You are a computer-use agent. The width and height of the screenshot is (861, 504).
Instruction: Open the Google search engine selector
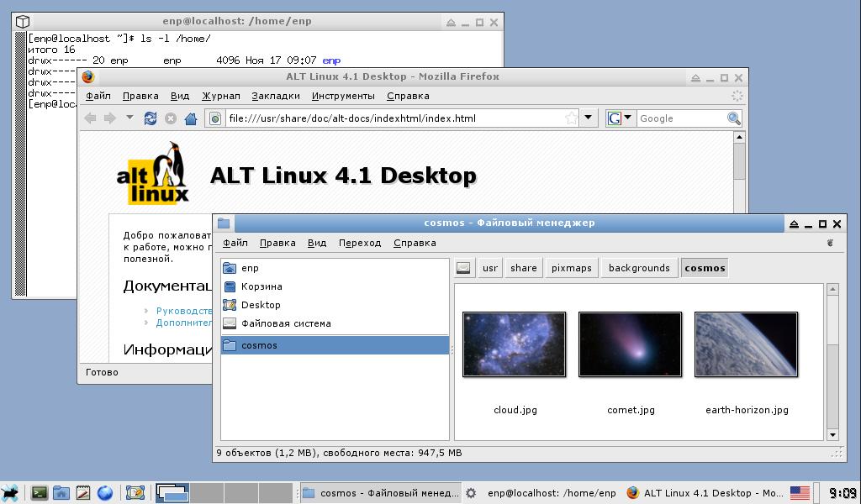point(621,118)
